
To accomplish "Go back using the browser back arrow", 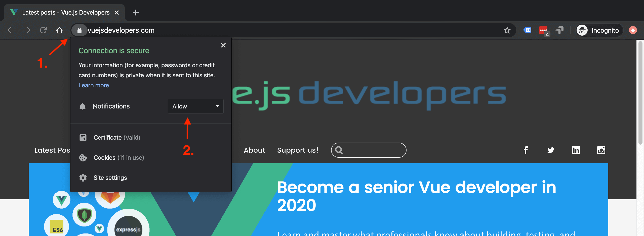I will [x=11, y=30].
